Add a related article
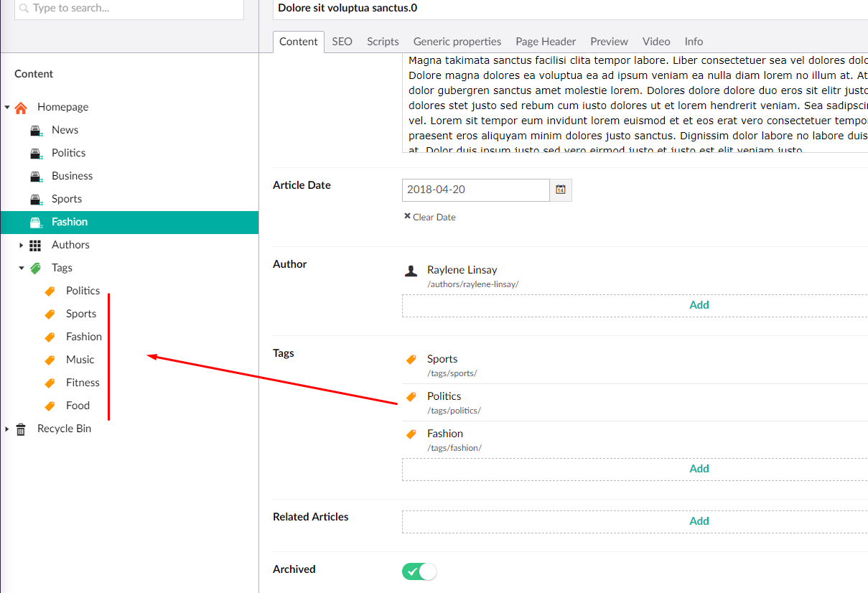The image size is (868, 593). 699,521
